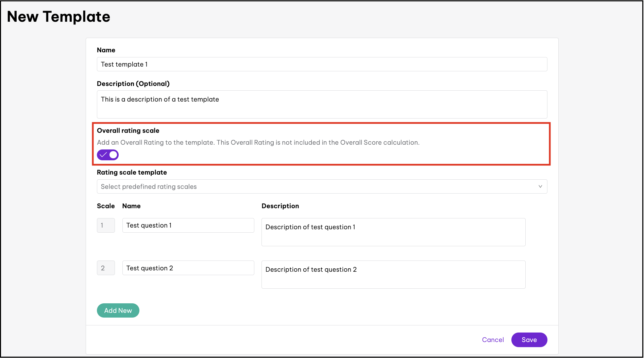Select the Test question 2 name input

[x=188, y=268]
